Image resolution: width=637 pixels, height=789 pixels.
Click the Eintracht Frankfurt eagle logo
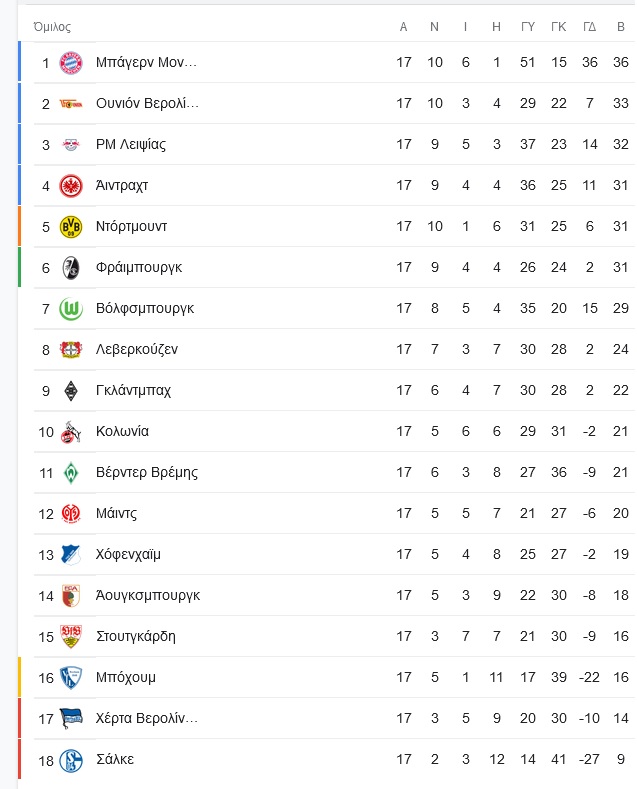[71, 186]
